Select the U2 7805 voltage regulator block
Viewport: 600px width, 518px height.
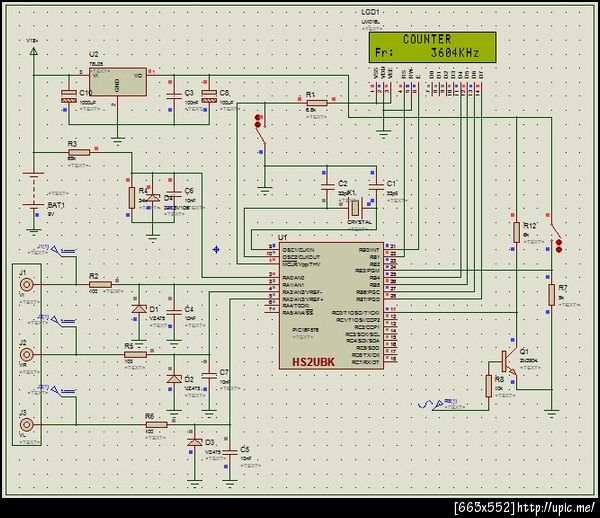click(x=118, y=82)
